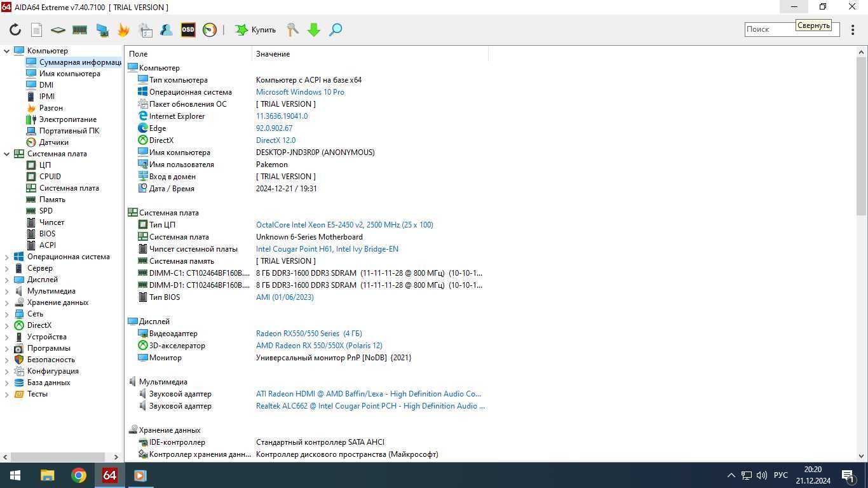Open the ACPI tree item
This screenshot has width=868, height=488.
[48, 245]
